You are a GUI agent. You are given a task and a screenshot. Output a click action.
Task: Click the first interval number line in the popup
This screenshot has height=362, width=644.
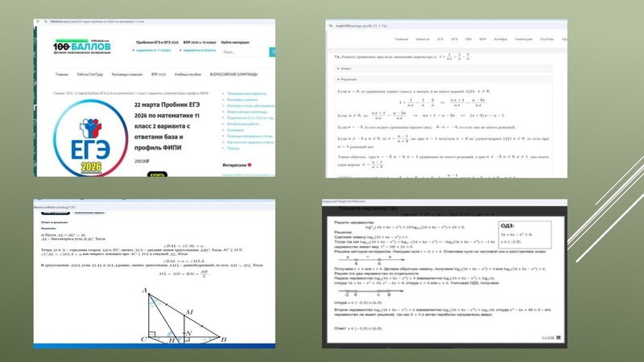click(x=370, y=260)
